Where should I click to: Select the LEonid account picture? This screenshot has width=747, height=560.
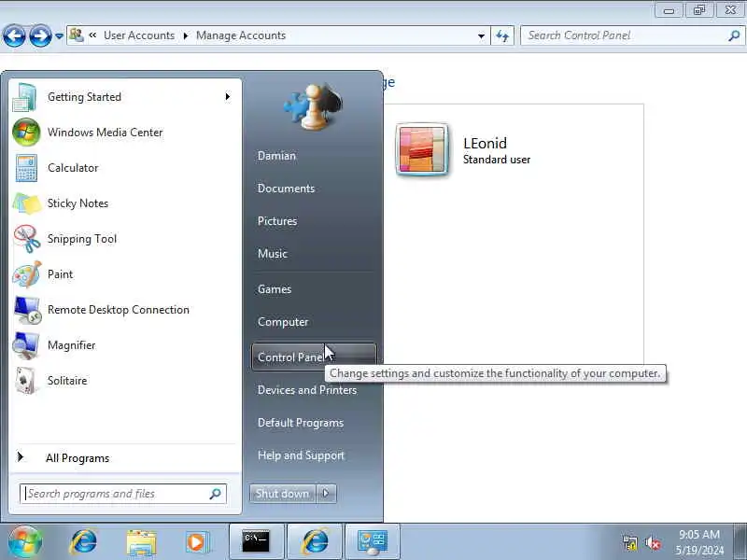(x=422, y=149)
